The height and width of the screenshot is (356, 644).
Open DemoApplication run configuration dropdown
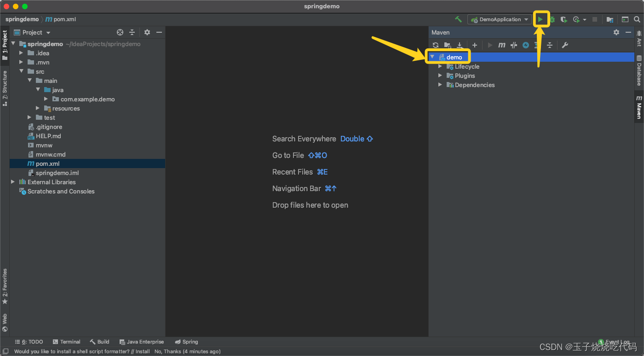(500, 19)
